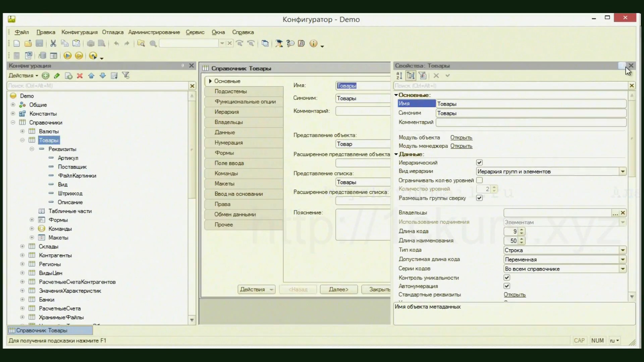Move object up with blue arrow
644x362 pixels.
click(x=91, y=76)
